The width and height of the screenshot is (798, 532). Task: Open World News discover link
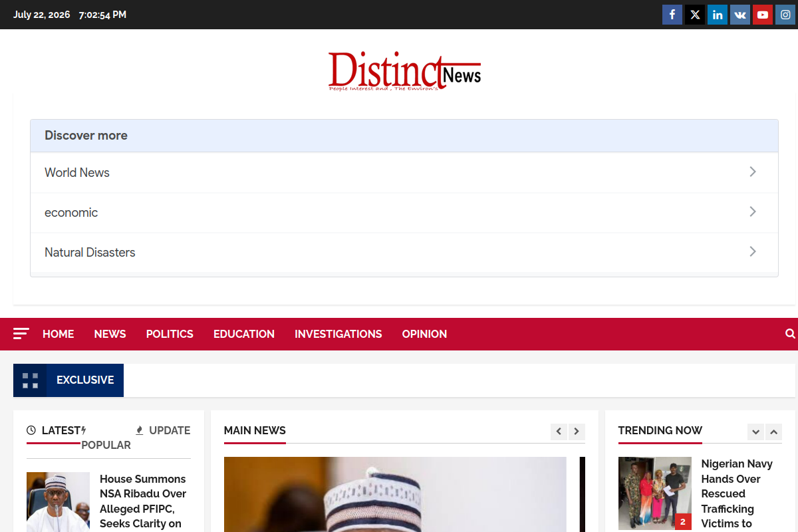click(x=404, y=172)
